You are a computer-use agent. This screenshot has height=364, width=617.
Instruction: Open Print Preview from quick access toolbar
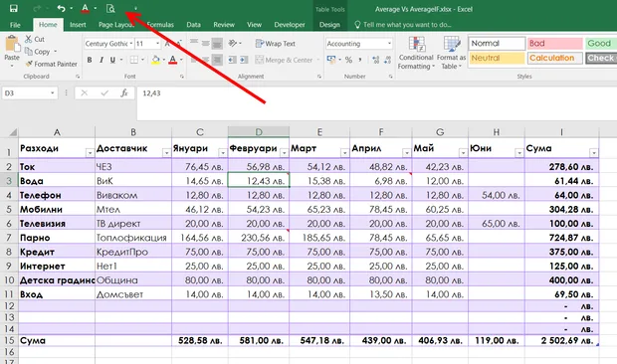pos(110,8)
